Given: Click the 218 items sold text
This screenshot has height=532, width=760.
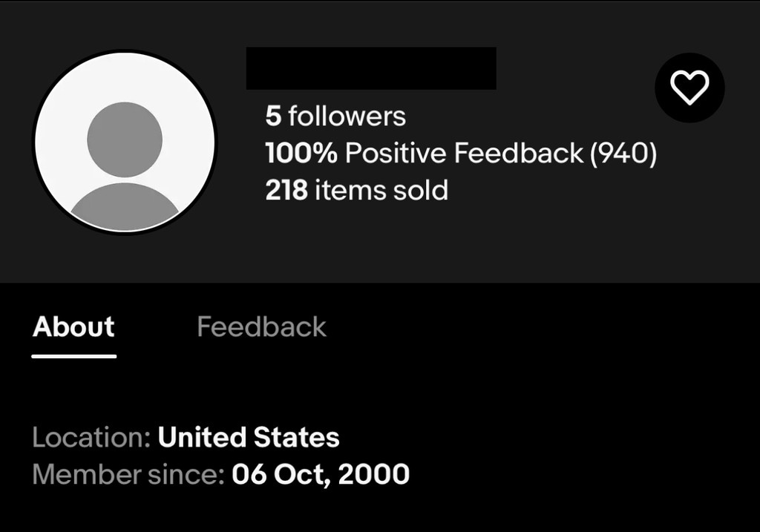Looking at the screenshot, I should pyautogui.click(x=357, y=191).
